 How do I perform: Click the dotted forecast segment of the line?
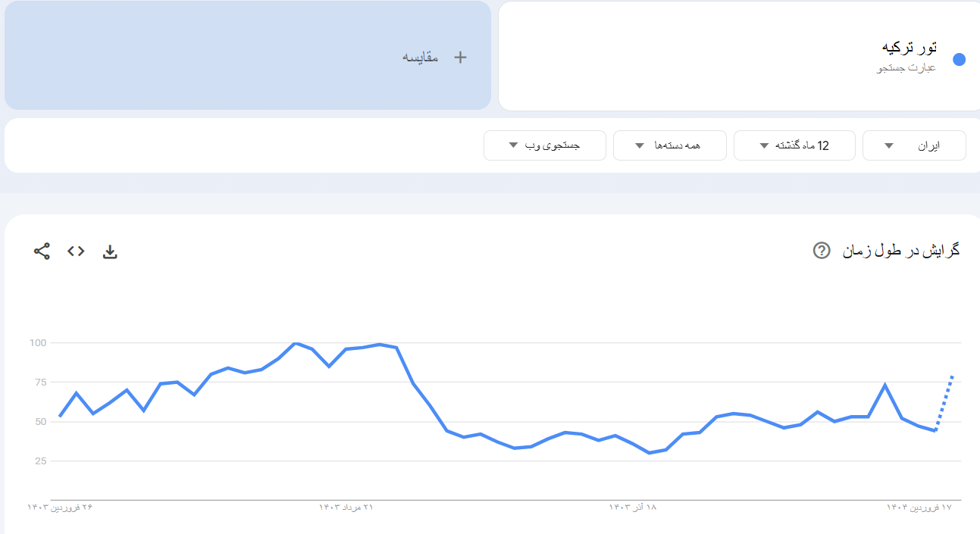[946, 401]
